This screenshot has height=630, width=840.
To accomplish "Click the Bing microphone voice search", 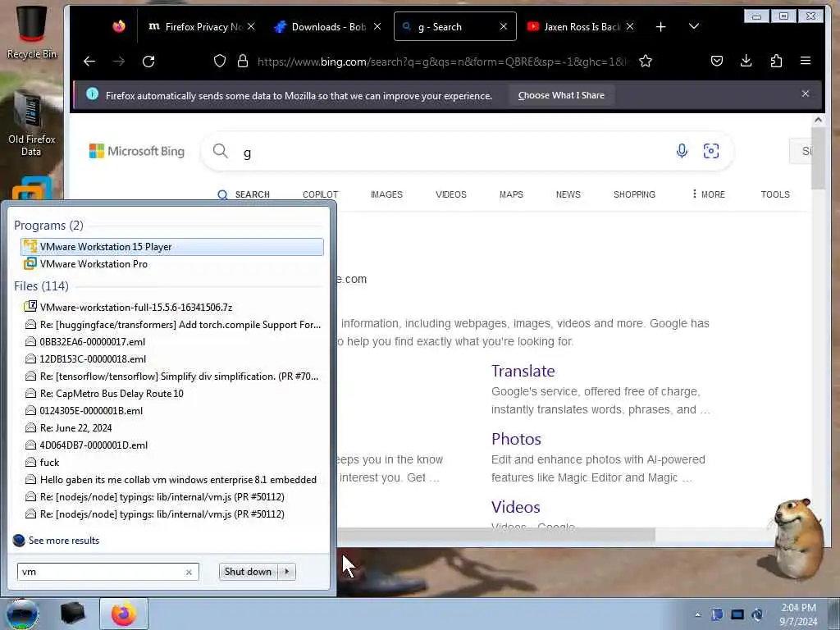I will (682, 151).
